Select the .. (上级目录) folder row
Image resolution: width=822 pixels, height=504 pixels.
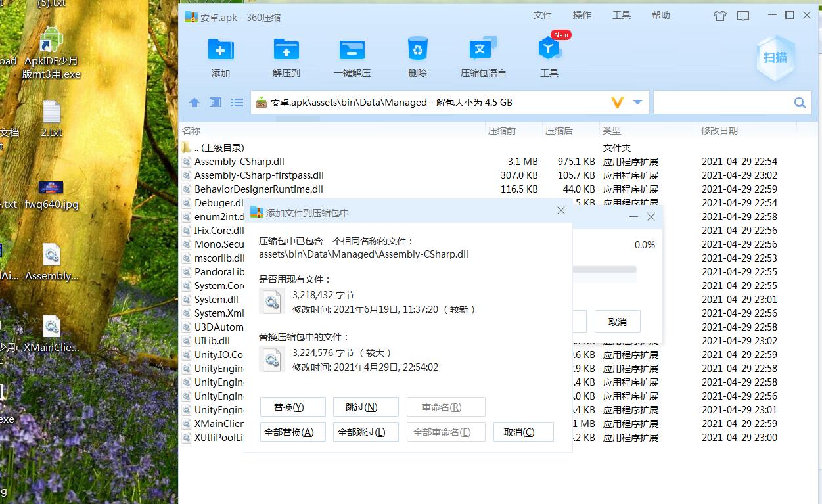pyautogui.click(x=488, y=148)
